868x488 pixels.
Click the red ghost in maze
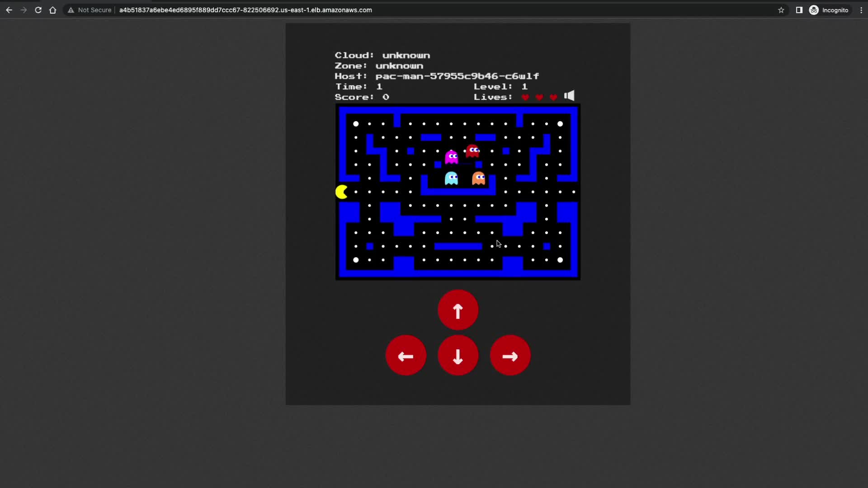pyautogui.click(x=472, y=151)
